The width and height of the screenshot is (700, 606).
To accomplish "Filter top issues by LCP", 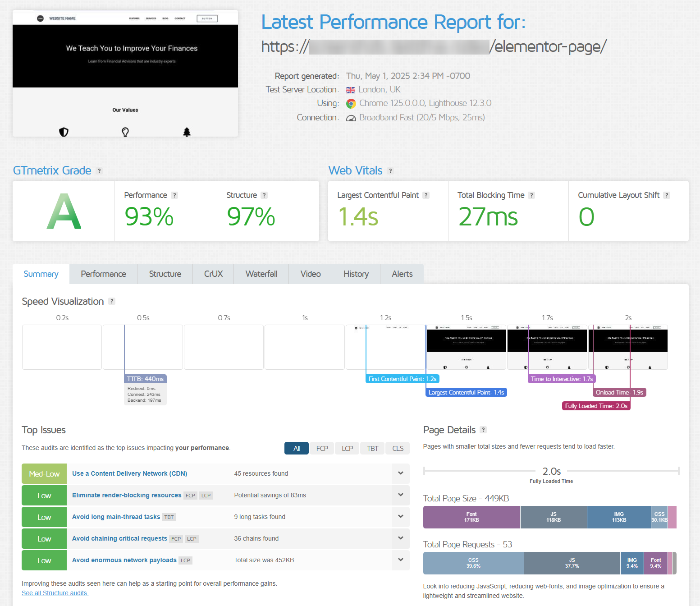I will coord(347,448).
